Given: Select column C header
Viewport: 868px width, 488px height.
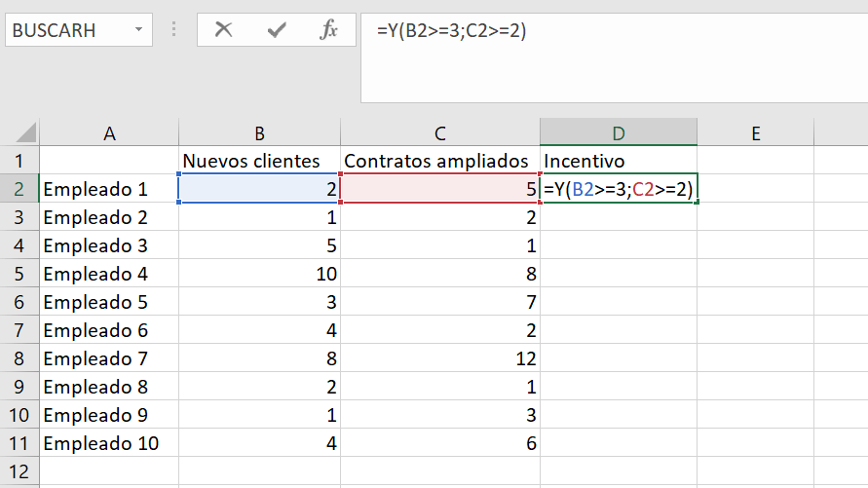Looking at the screenshot, I should (x=440, y=132).
